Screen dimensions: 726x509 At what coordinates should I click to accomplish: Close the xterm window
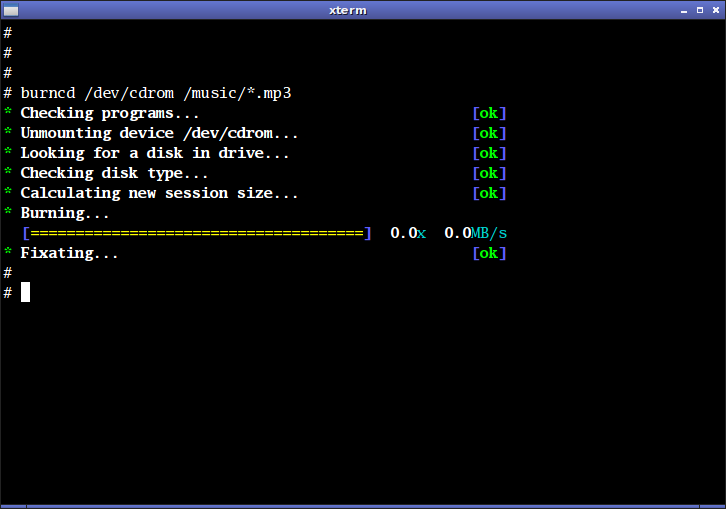click(x=714, y=10)
